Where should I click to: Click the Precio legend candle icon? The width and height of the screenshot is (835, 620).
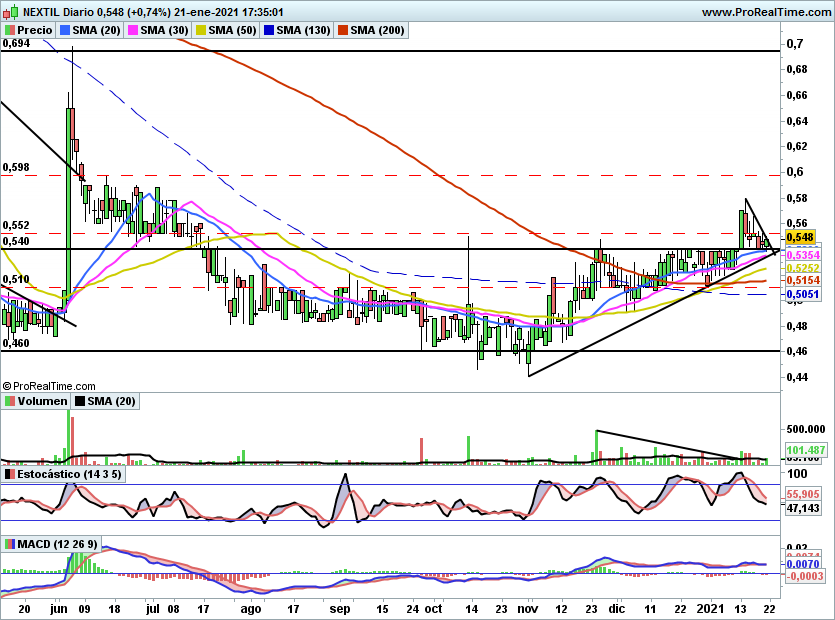click(x=10, y=30)
